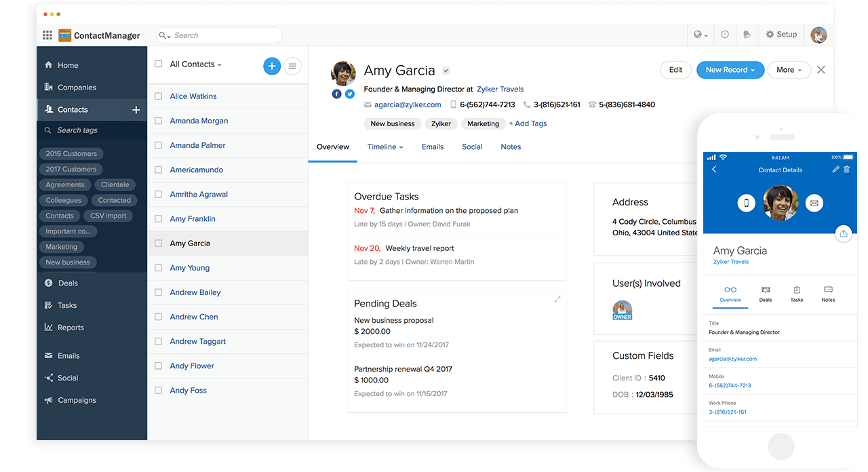Tap the mobile call phone icon

pos(747,203)
